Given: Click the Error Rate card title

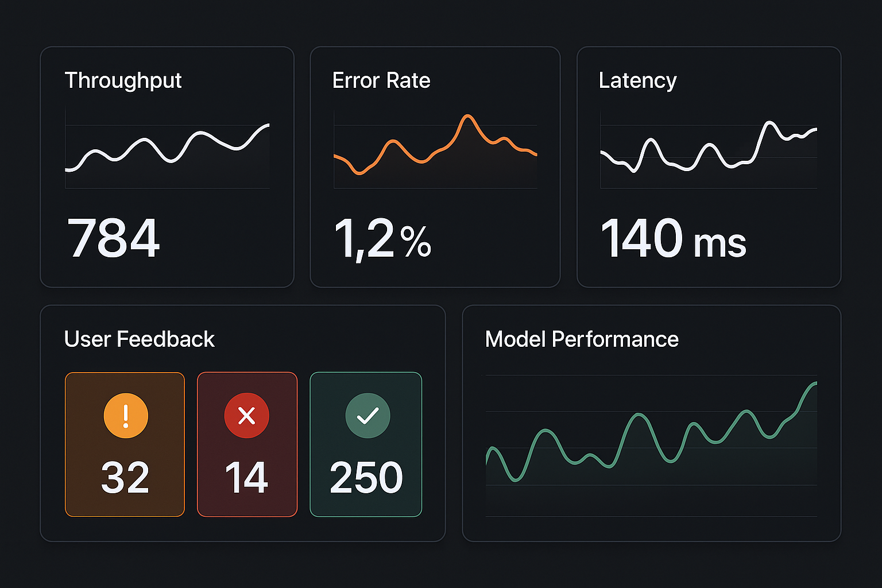Looking at the screenshot, I should click(381, 80).
